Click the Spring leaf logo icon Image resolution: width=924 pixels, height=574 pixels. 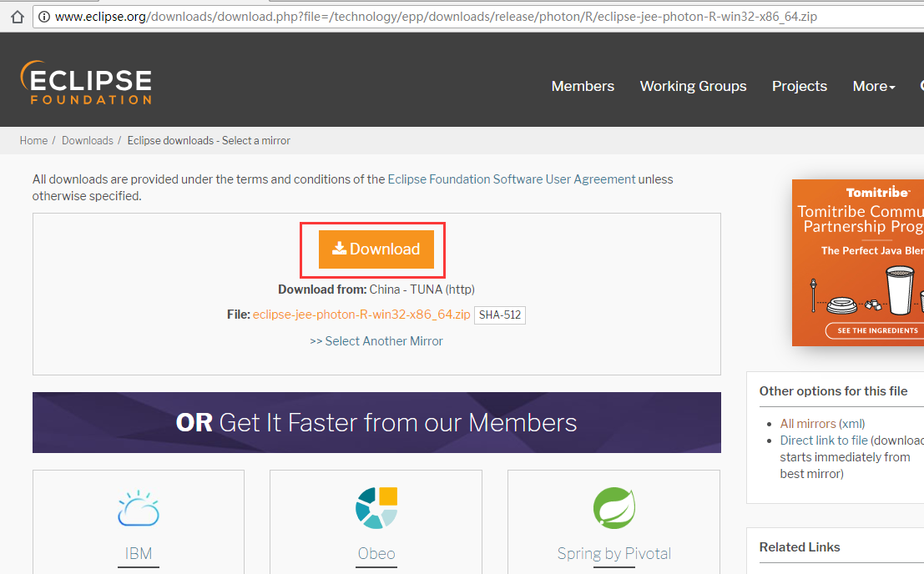click(614, 508)
